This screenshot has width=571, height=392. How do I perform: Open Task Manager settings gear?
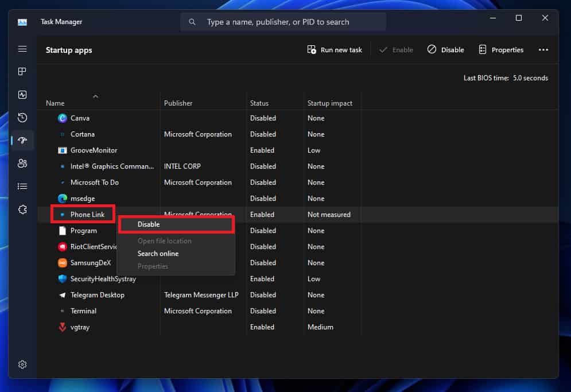(x=22, y=364)
